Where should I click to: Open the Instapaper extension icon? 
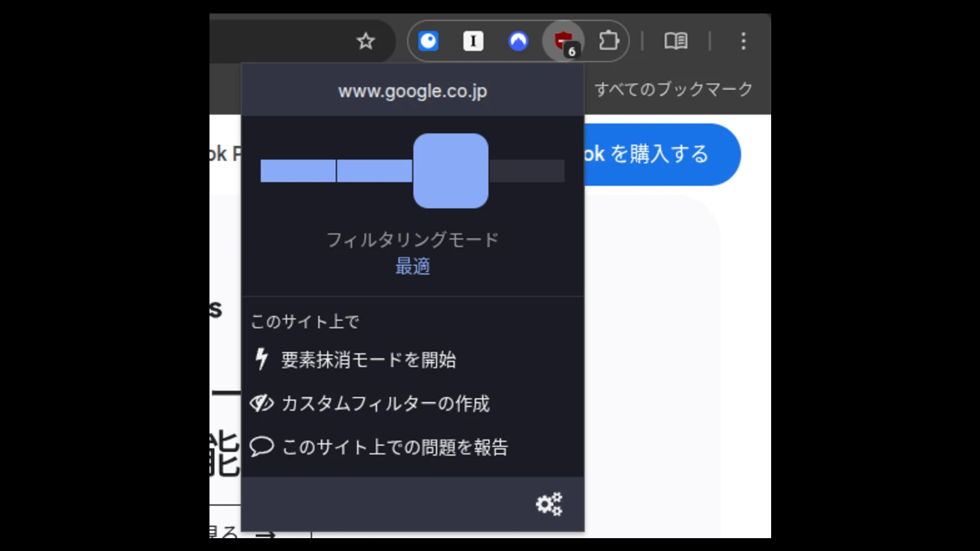click(x=473, y=41)
